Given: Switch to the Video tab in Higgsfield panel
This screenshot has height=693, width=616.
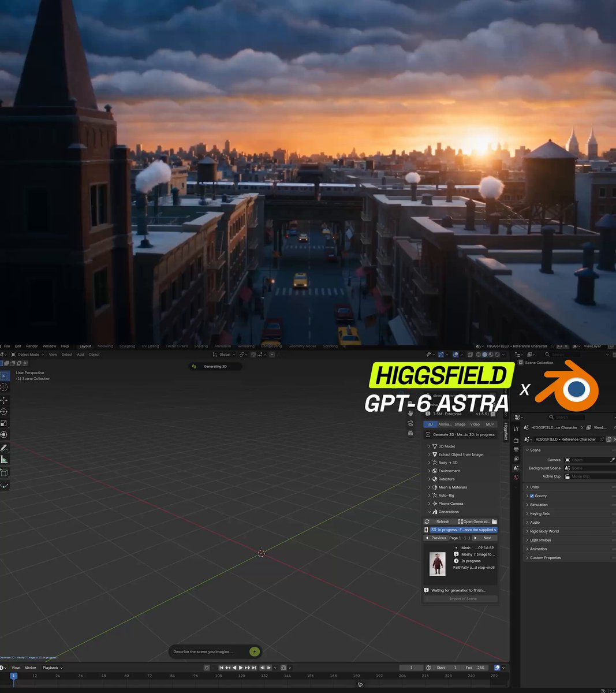Looking at the screenshot, I should pyautogui.click(x=475, y=424).
